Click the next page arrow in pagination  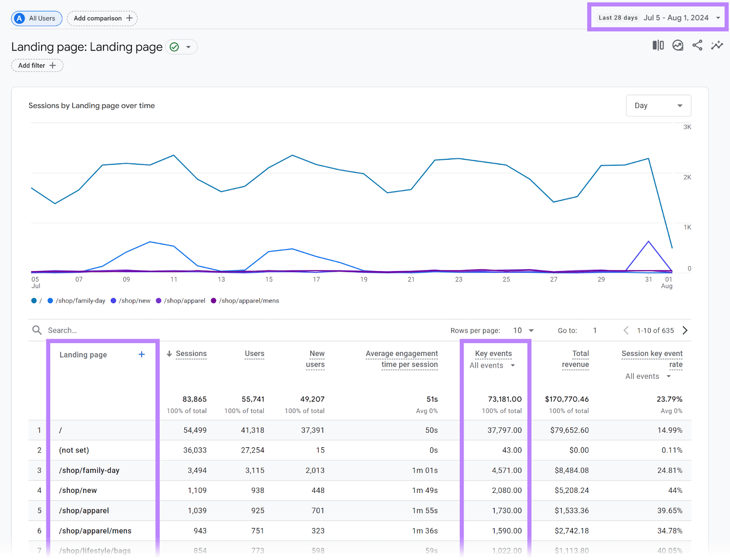685,330
